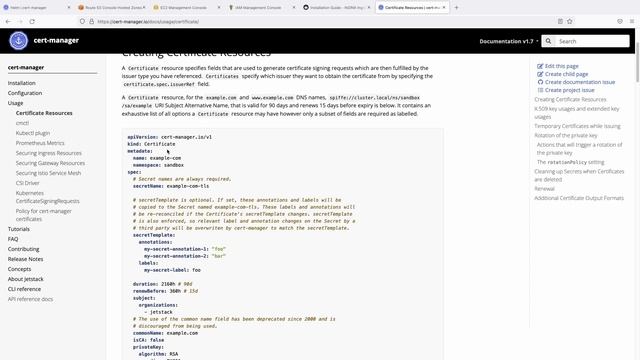Open CSI Driver sidebar page
This screenshot has width=640, height=360.
27,183
